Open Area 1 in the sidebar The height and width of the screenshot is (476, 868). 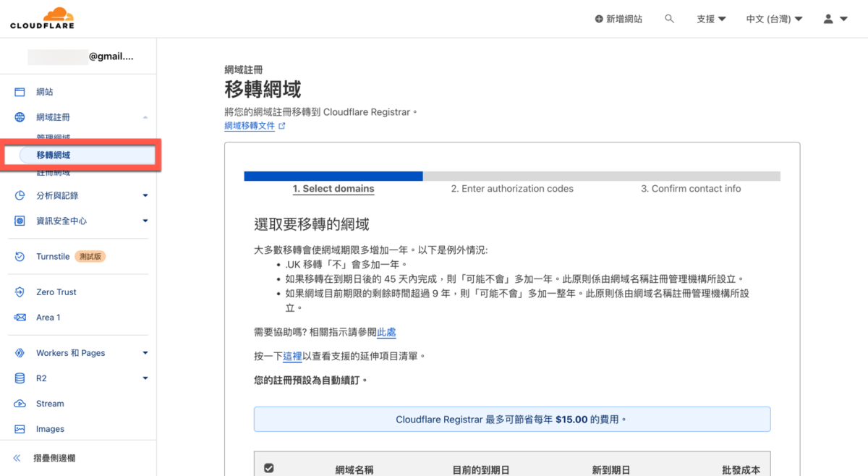pyautogui.click(x=48, y=318)
